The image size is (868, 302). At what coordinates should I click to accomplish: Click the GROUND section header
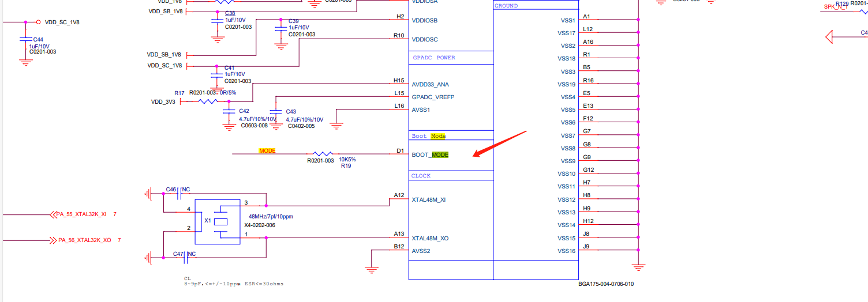pos(506,6)
